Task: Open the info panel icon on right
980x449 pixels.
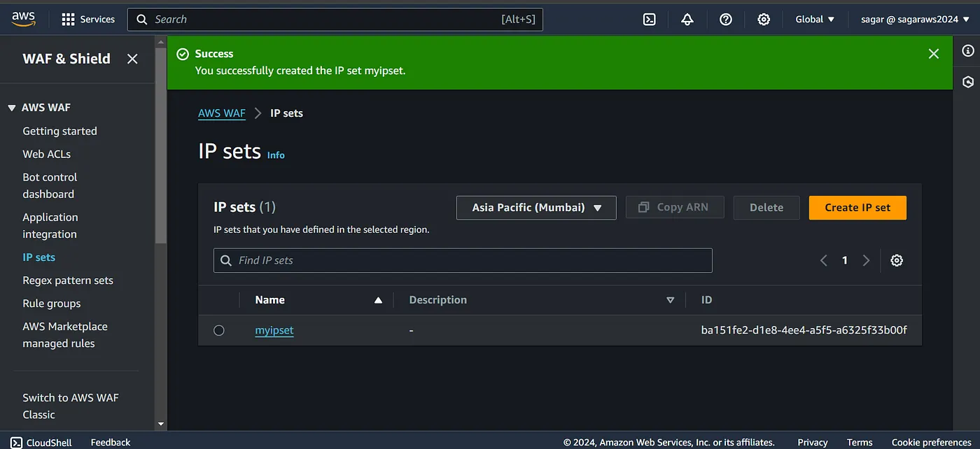Action: pyautogui.click(x=968, y=50)
